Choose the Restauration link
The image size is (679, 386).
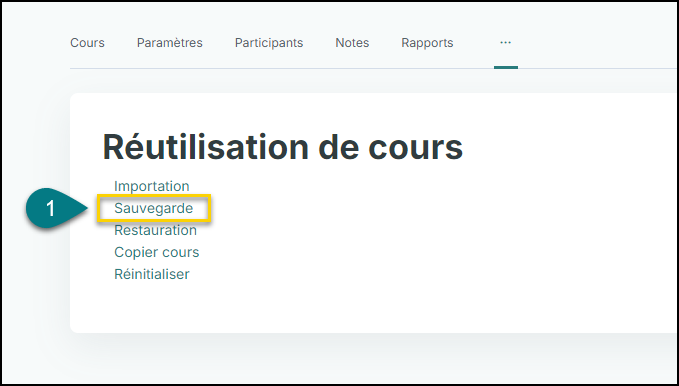pyautogui.click(x=155, y=230)
